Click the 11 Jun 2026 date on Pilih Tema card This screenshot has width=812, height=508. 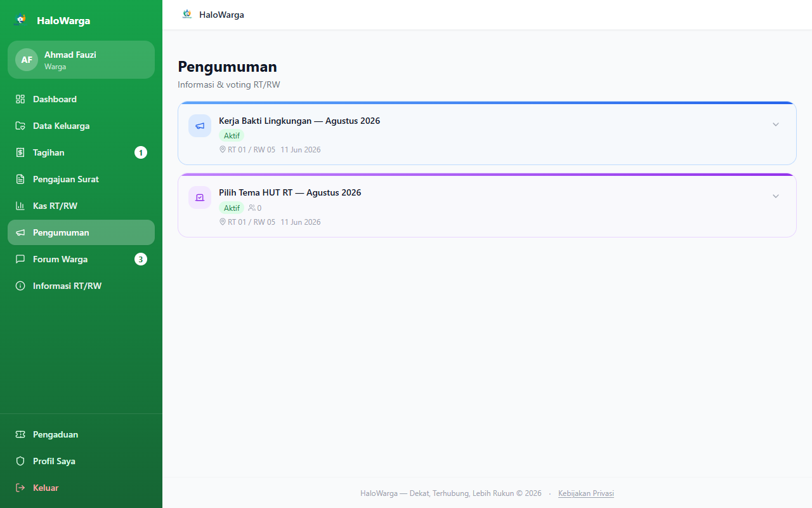point(301,222)
